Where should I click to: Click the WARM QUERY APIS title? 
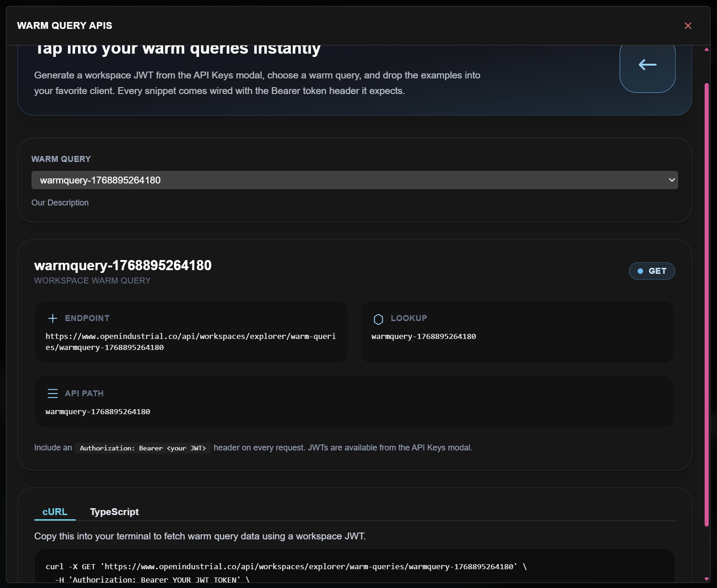pyautogui.click(x=65, y=26)
